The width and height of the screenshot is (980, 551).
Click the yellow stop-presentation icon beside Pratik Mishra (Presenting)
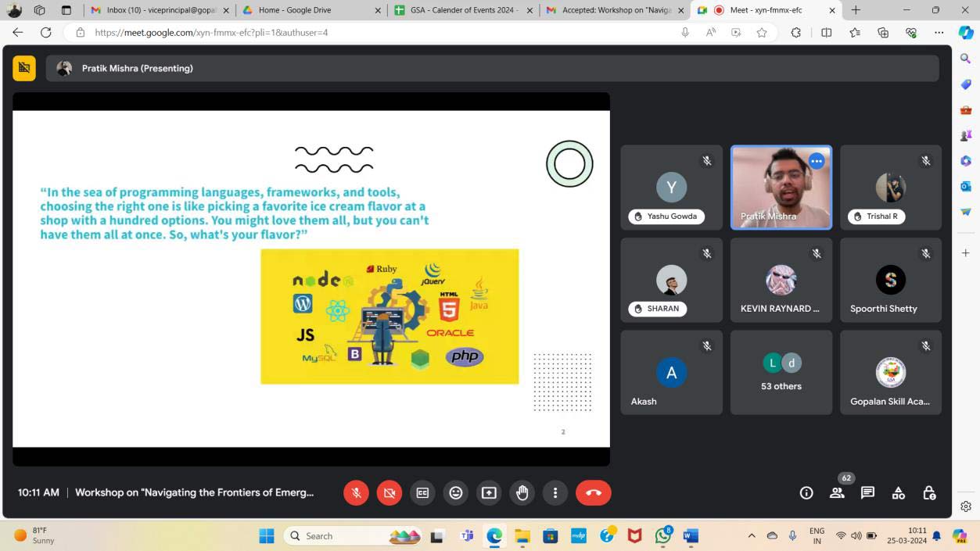point(24,68)
